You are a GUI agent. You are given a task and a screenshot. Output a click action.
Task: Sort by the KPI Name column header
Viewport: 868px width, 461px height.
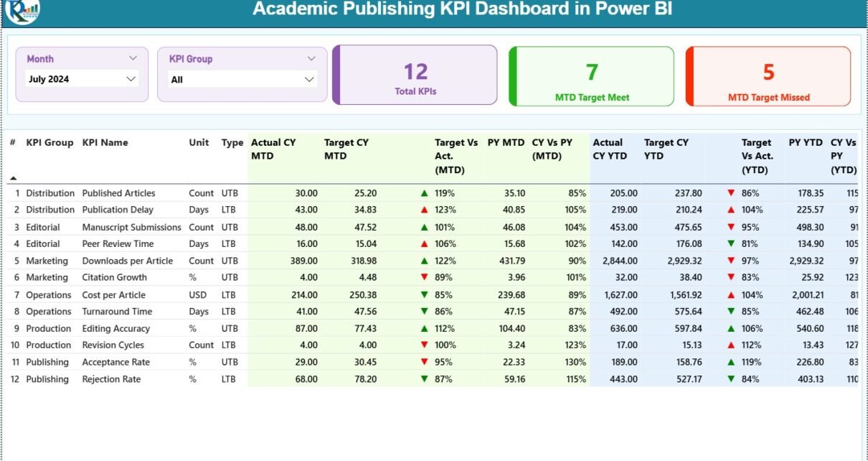click(x=105, y=142)
